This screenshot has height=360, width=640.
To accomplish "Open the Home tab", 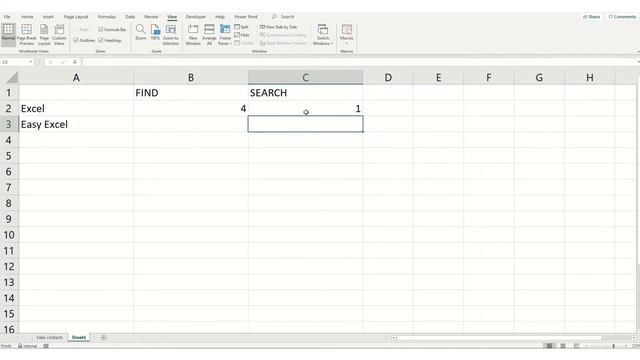I will click(27, 17).
